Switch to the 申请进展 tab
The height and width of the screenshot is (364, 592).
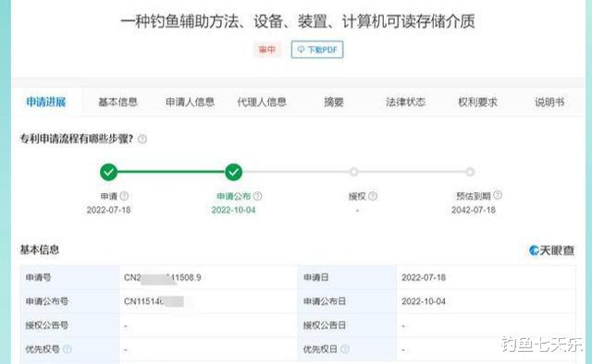click(46, 102)
